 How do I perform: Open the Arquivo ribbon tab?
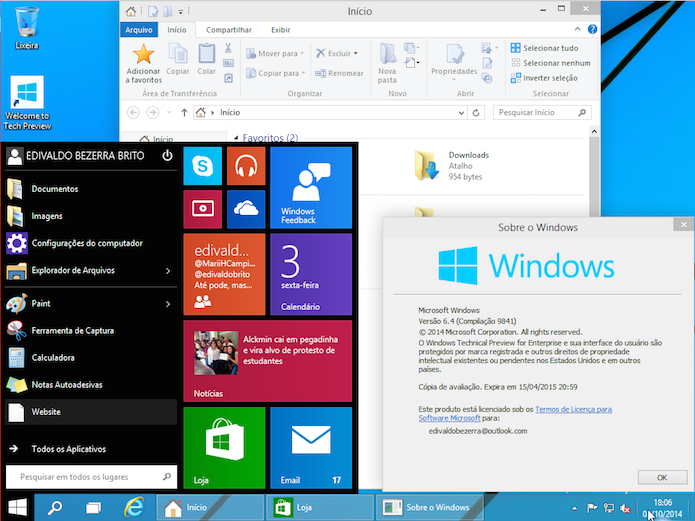click(x=139, y=30)
